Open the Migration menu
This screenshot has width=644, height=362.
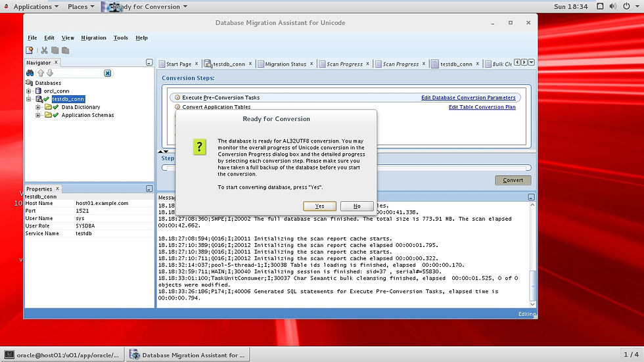click(x=93, y=37)
